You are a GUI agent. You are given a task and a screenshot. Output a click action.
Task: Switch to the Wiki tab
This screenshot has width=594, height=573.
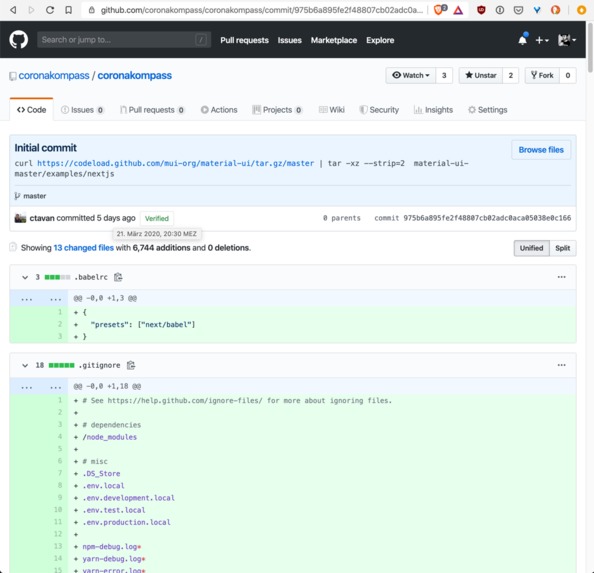coord(331,110)
